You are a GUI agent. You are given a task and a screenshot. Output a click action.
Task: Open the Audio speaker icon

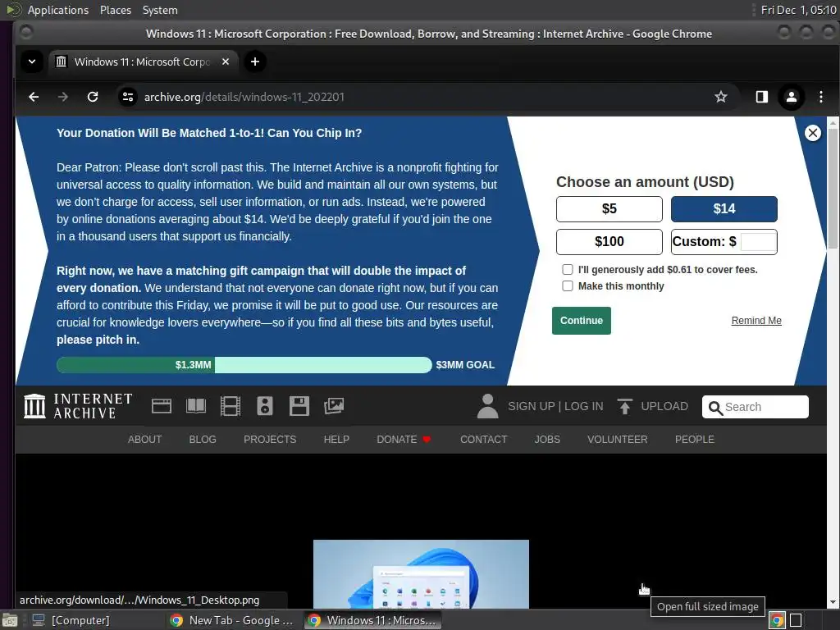point(265,406)
